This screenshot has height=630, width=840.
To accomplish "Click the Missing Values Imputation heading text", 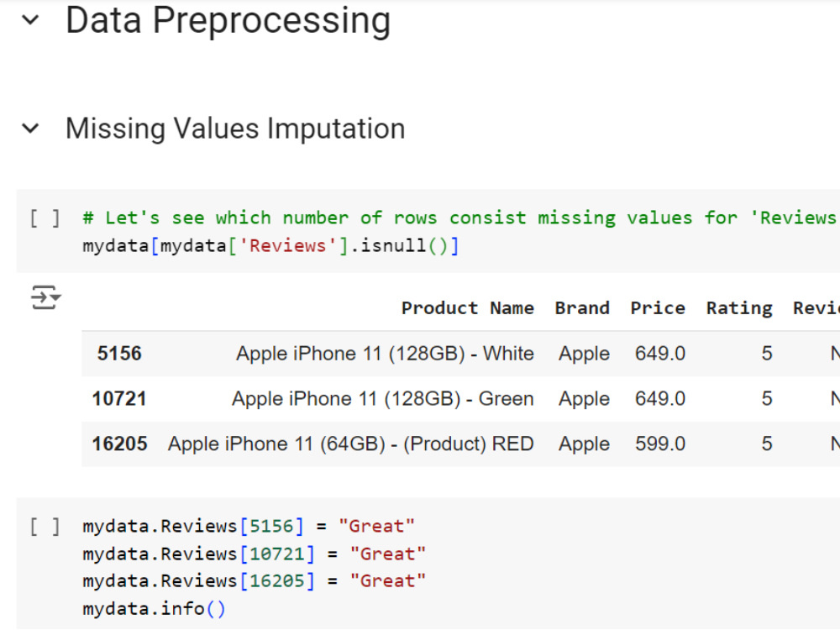I will click(x=235, y=129).
